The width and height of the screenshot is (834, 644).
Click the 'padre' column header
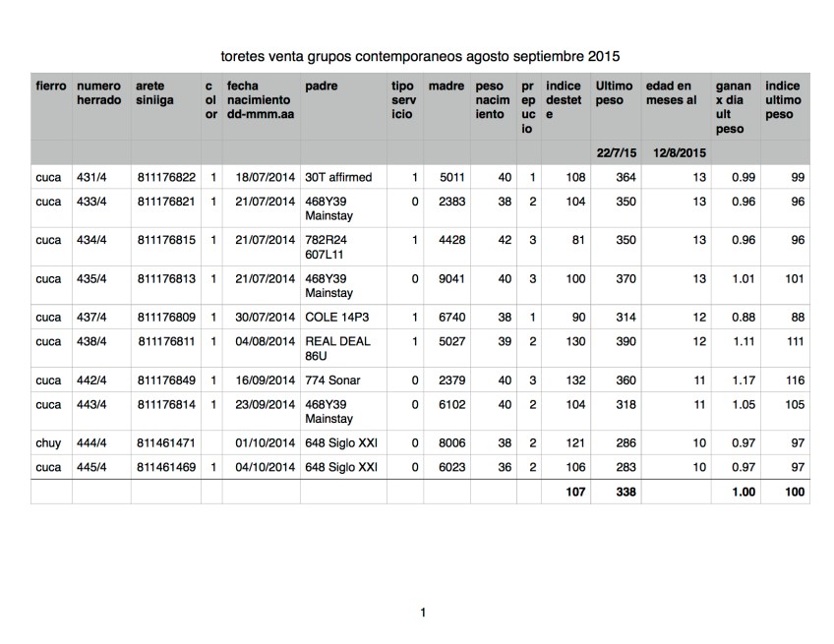click(322, 87)
